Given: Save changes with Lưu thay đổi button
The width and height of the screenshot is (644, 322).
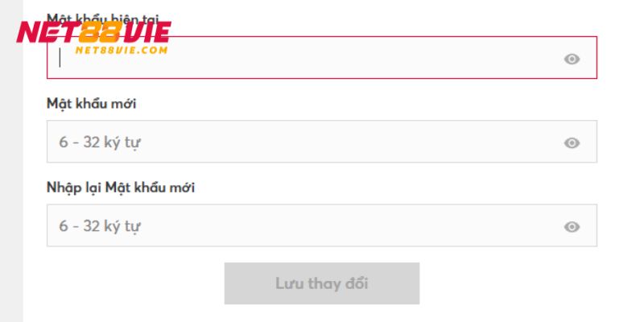Looking at the screenshot, I should [x=322, y=283].
